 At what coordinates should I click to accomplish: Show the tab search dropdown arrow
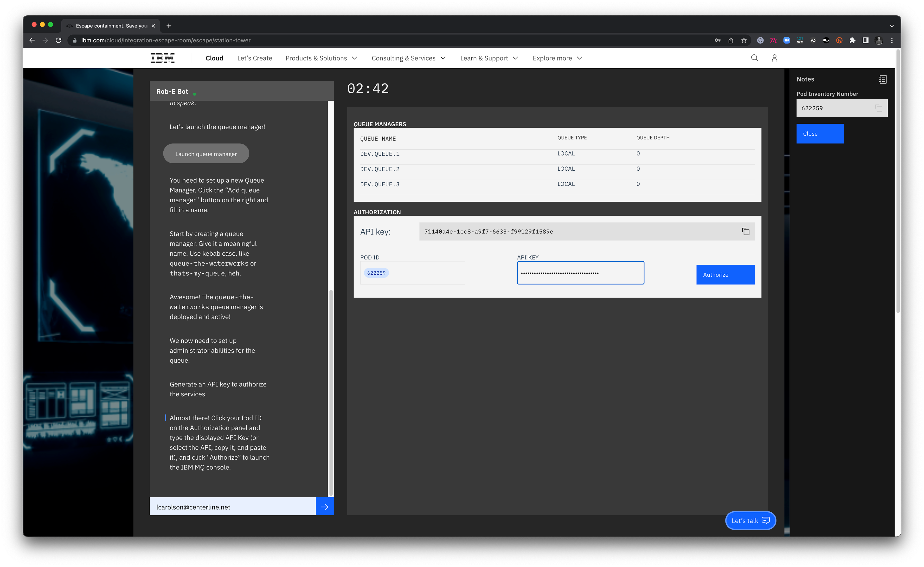[891, 26]
